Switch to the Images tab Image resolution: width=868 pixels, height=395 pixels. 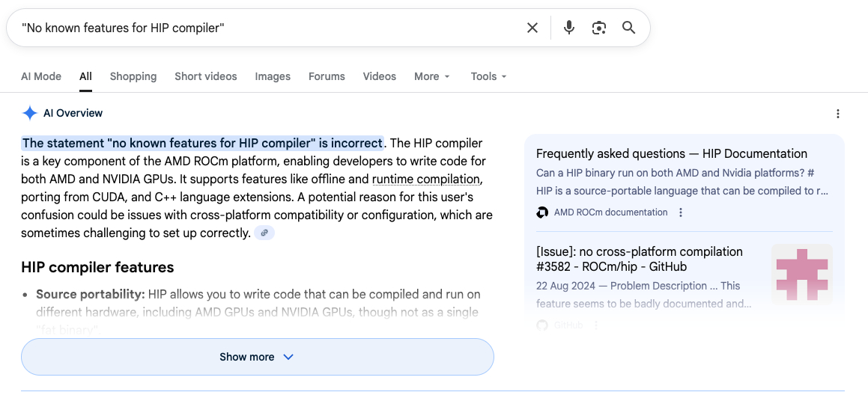(x=273, y=76)
